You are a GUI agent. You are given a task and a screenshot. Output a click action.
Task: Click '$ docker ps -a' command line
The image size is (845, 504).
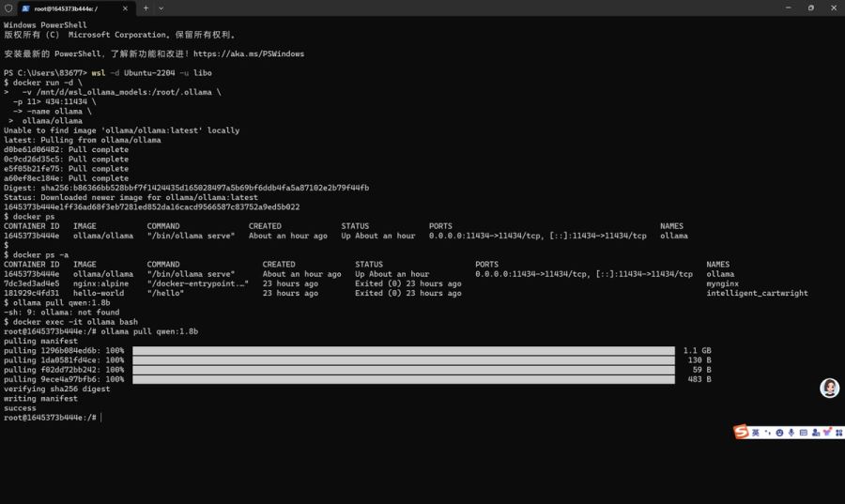pyautogui.click(x=36, y=255)
